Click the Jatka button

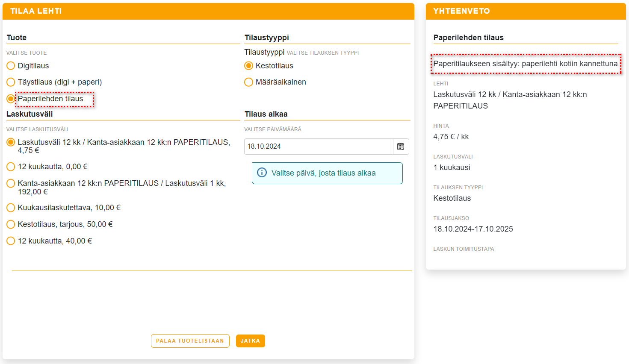[x=251, y=341]
